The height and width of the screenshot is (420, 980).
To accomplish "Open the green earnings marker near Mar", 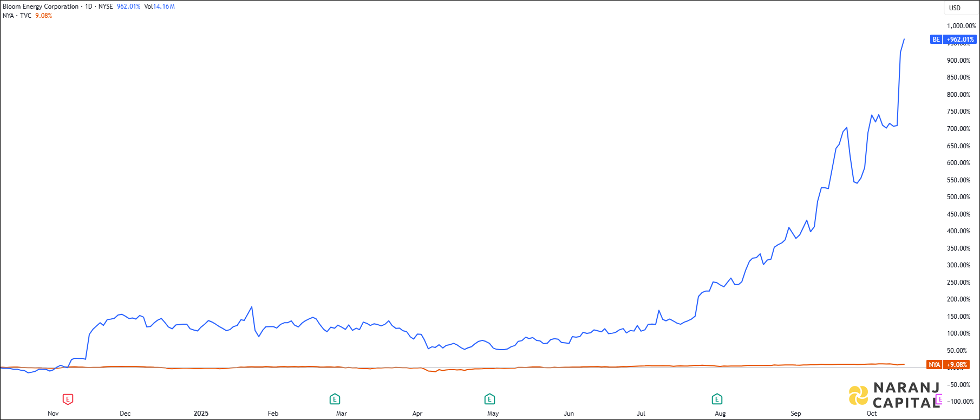I will (x=335, y=399).
